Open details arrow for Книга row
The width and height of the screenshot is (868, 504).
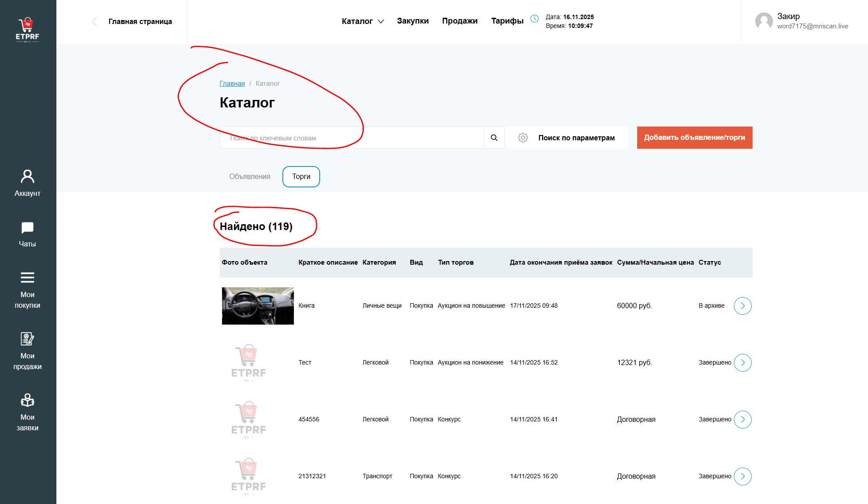click(742, 306)
